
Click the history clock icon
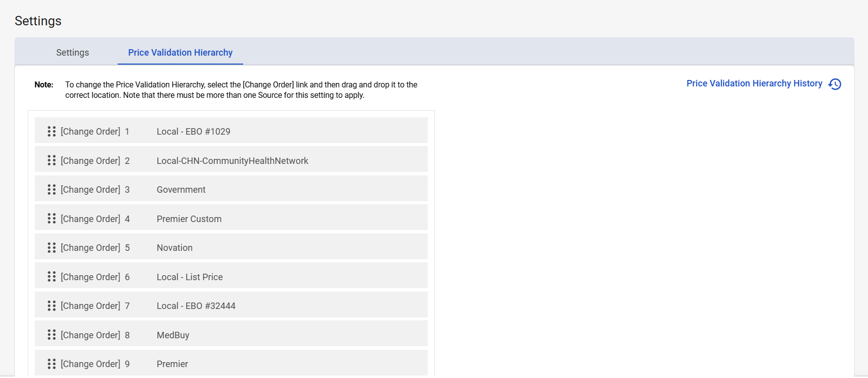click(835, 84)
